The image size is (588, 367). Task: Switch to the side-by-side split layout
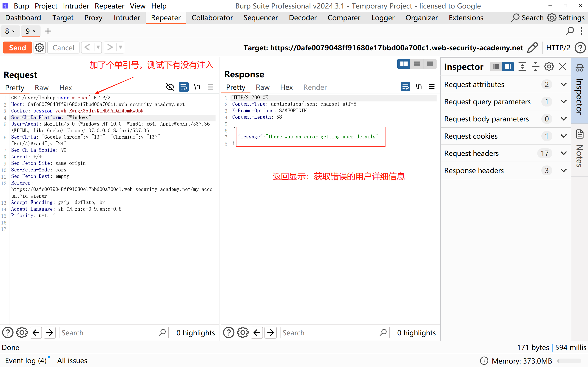click(403, 64)
